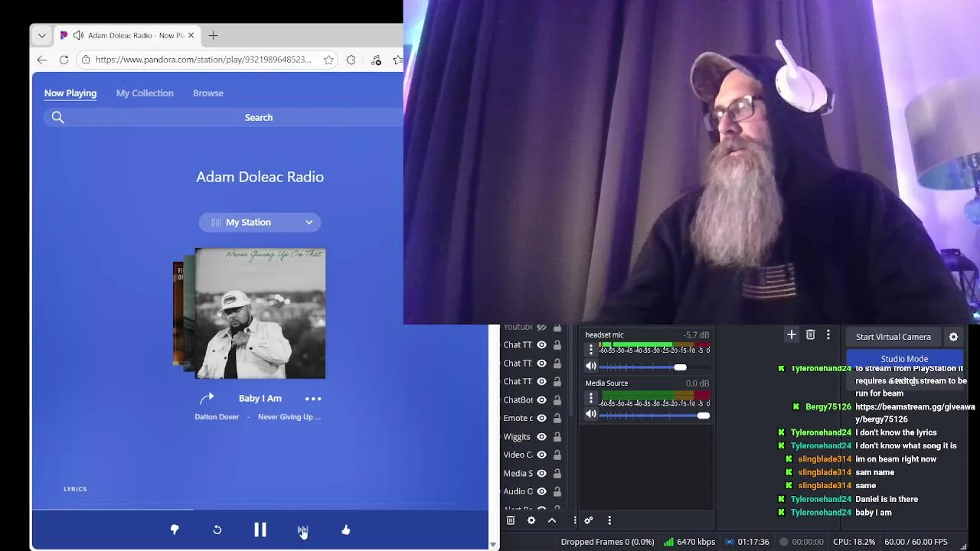
Task: Mute the headset mic channel
Action: (x=591, y=367)
